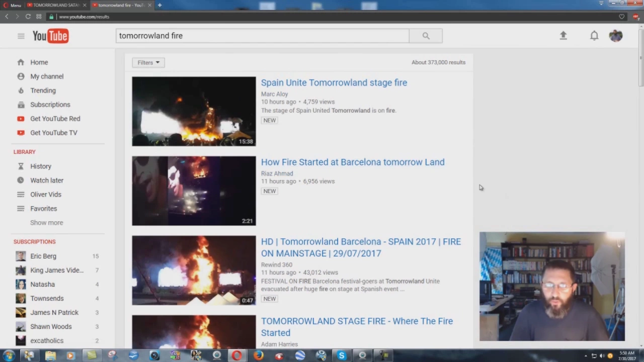Click the green padlock security icon
Image resolution: width=644 pixels, height=362 pixels.
(x=51, y=17)
